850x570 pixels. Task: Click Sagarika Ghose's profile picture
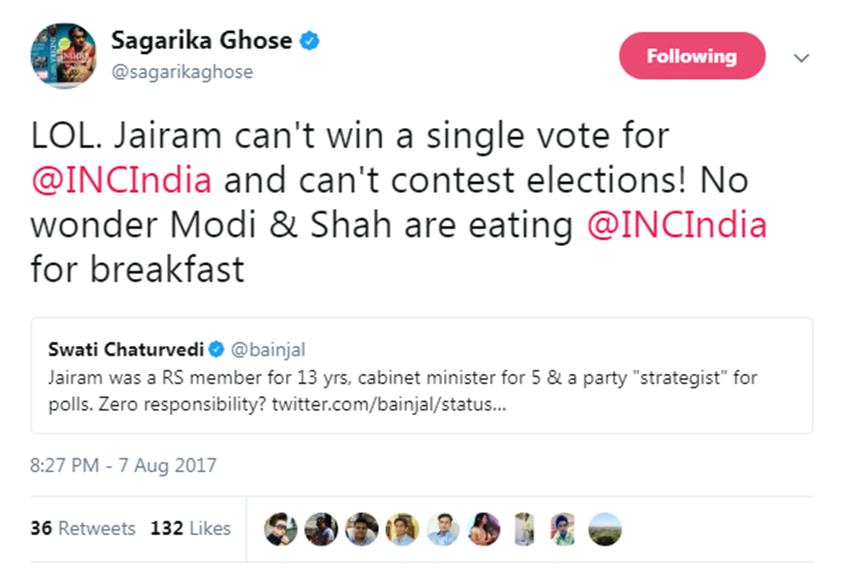(x=62, y=56)
